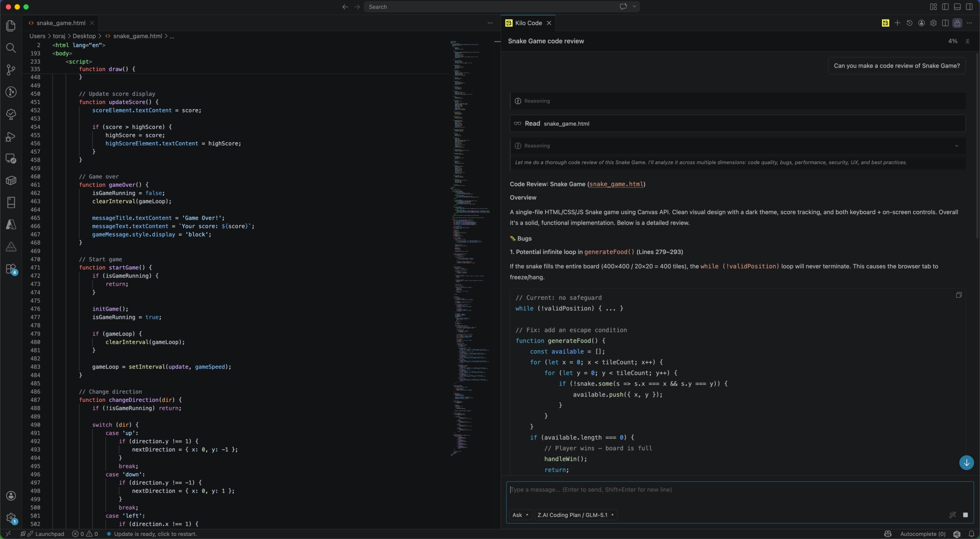Copy the generateFood code block

959,295
